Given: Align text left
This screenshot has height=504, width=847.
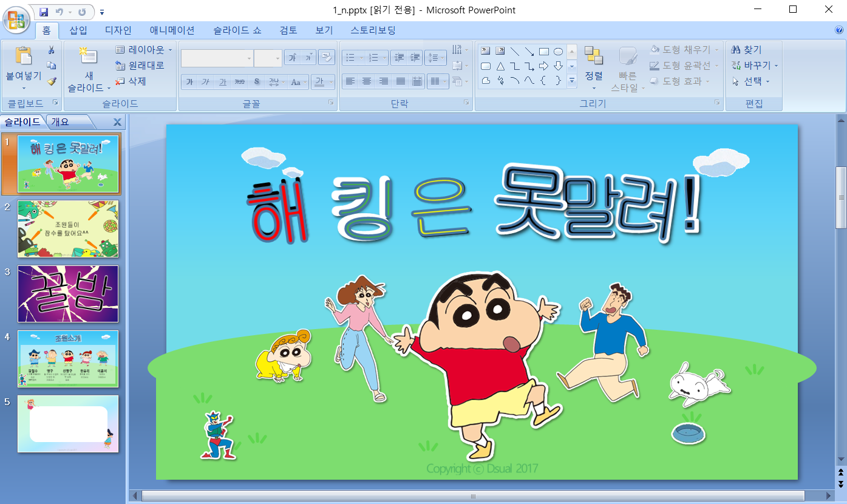Looking at the screenshot, I should coord(350,81).
